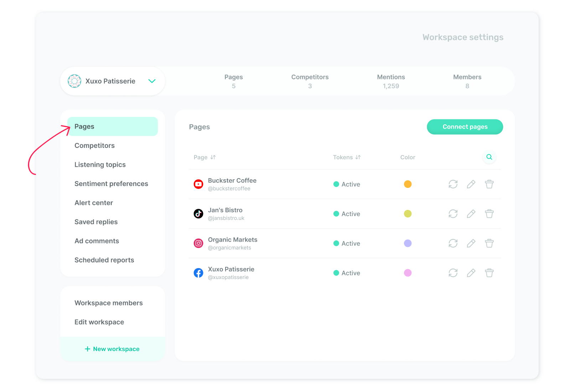Open Ad comments settings
The image size is (570, 392).
97,241
